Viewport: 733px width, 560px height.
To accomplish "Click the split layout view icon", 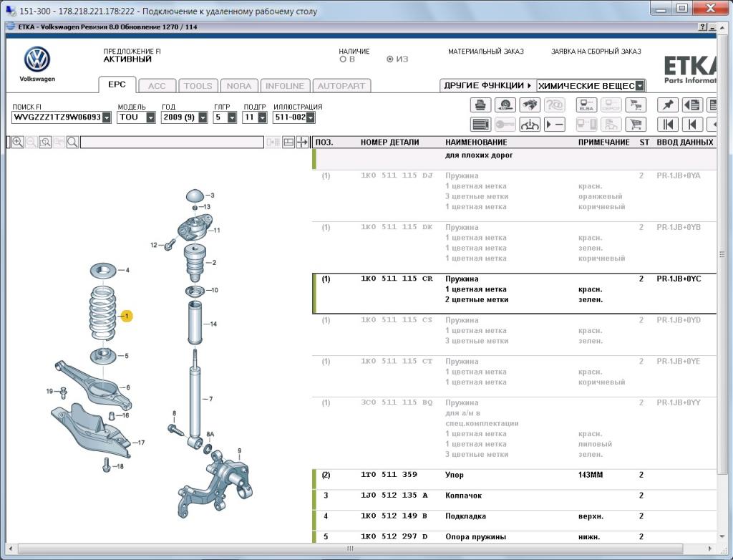I will click(288, 143).
